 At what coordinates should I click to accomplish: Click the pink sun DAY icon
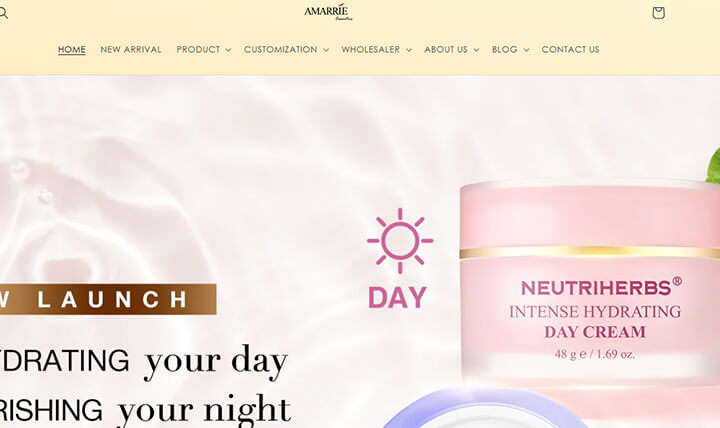click(x=399, y=259)
